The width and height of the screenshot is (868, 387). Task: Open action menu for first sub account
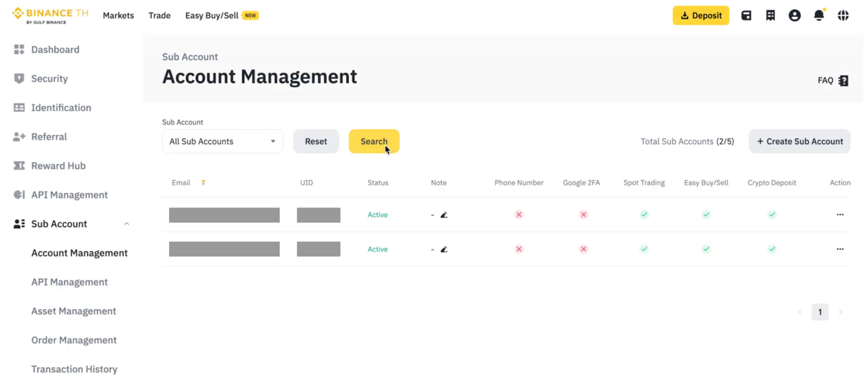[840, 215]
